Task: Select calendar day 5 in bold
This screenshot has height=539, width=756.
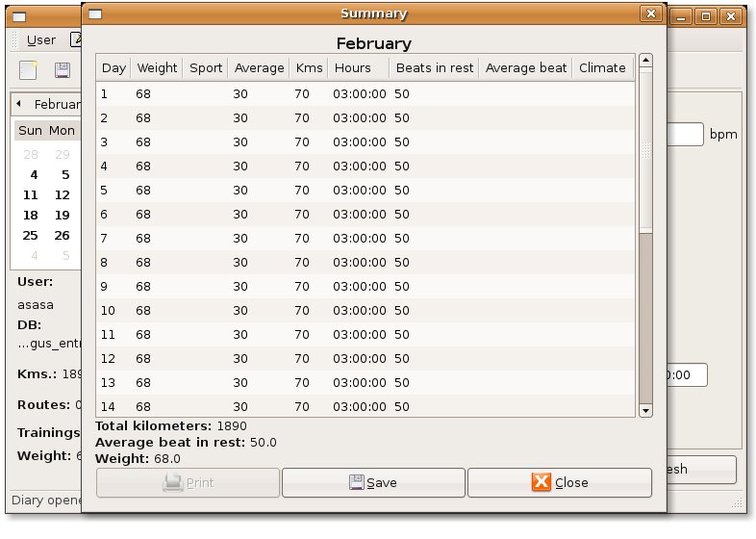Action: [65, 174]
